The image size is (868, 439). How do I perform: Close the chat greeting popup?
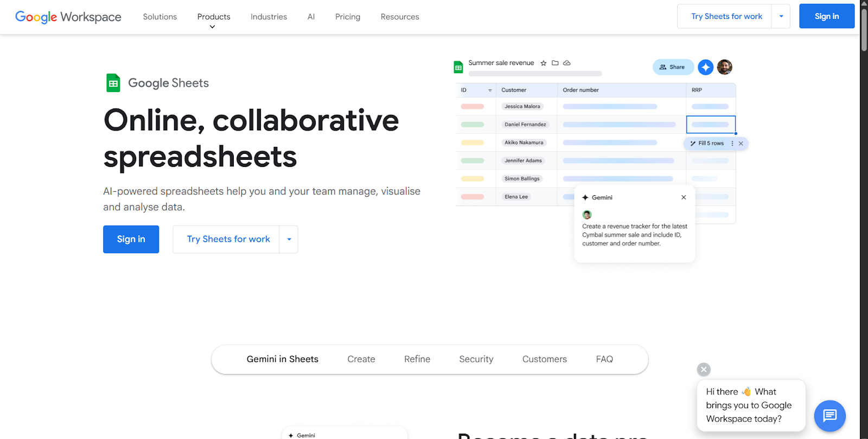(x=704, y=370)
